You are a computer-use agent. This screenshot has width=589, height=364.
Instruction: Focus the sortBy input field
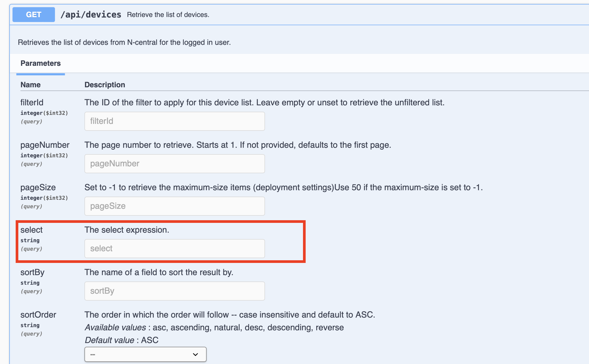pos(175,291)
